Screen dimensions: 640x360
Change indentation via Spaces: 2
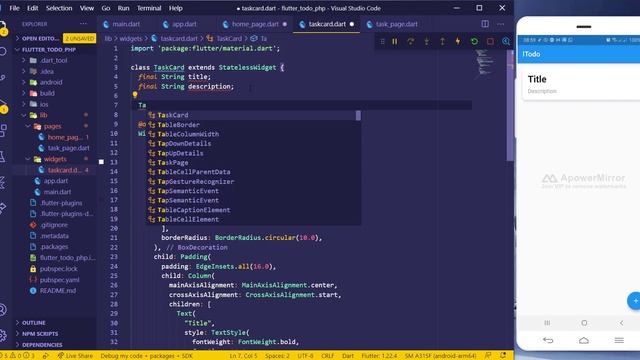click(x=277, y=356)
